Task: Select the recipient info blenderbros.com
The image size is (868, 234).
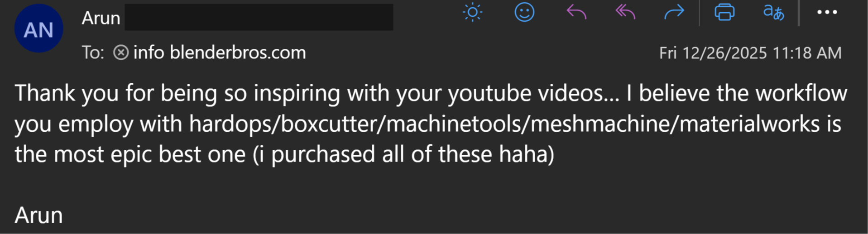Action: (220, 53)
